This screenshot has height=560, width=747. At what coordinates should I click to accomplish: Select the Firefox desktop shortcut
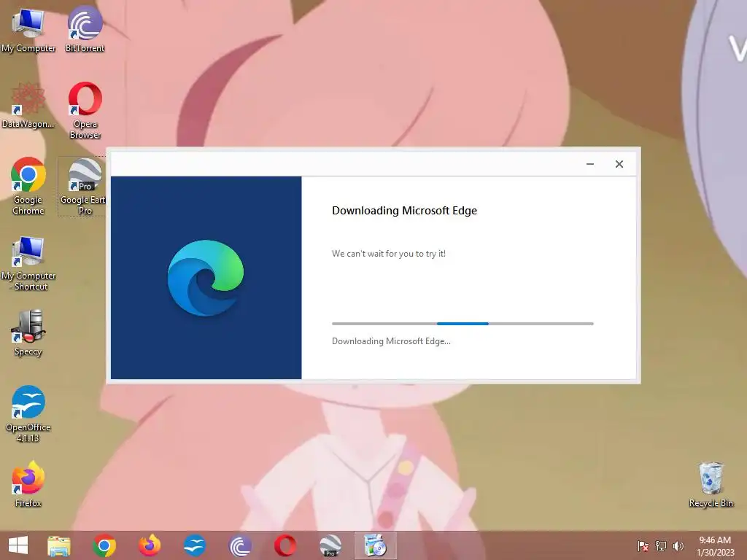coord(28,484)
